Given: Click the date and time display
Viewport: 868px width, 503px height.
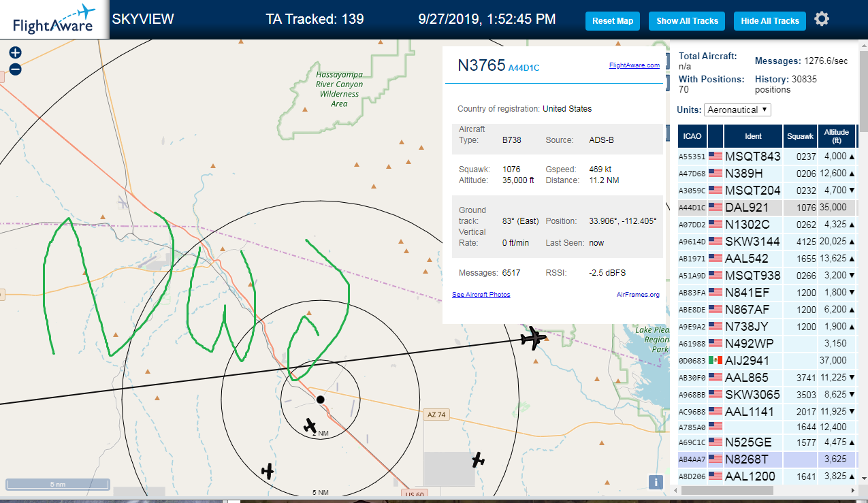Looking at the screenshot, I should pos(487,19).
